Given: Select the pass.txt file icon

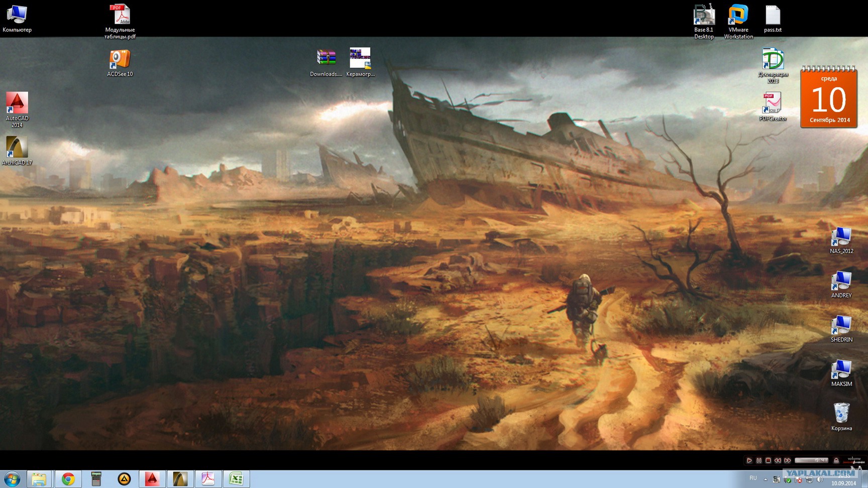Looking at the screenshot, I should (x=773, y=19).
